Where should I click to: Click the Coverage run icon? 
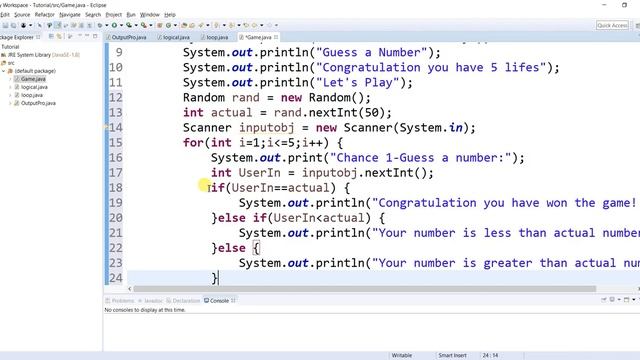tap(129, 25)
